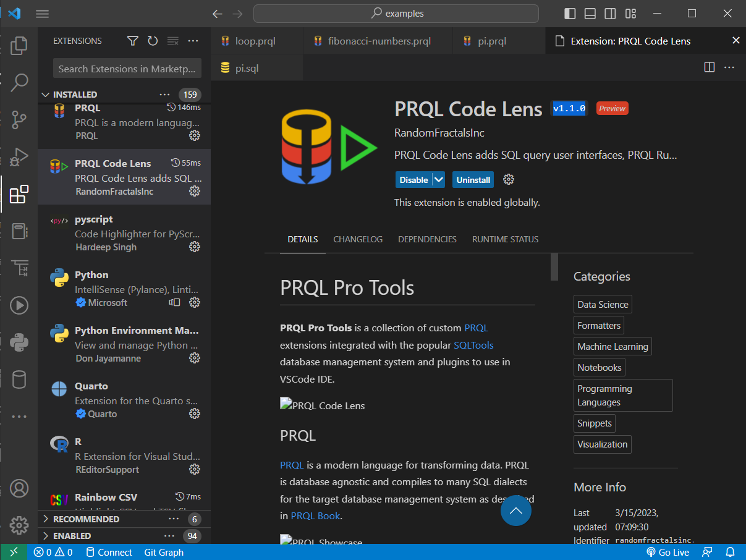Open Run and Debug view

click(x=19, y=156)
